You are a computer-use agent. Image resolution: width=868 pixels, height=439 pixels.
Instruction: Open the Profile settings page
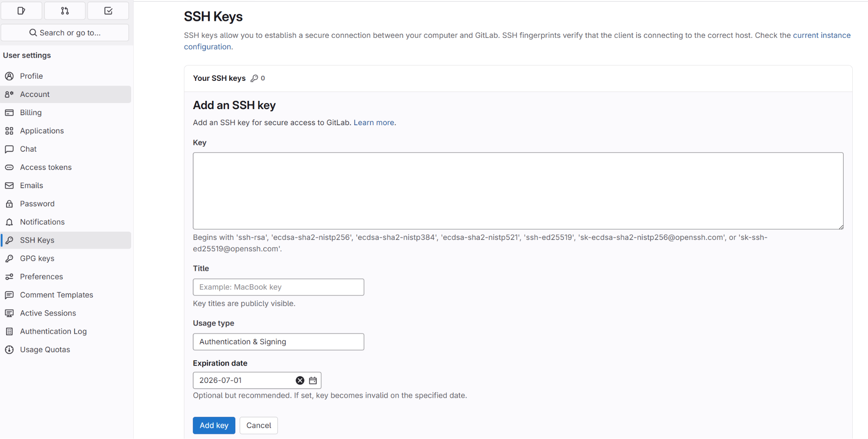66,76
